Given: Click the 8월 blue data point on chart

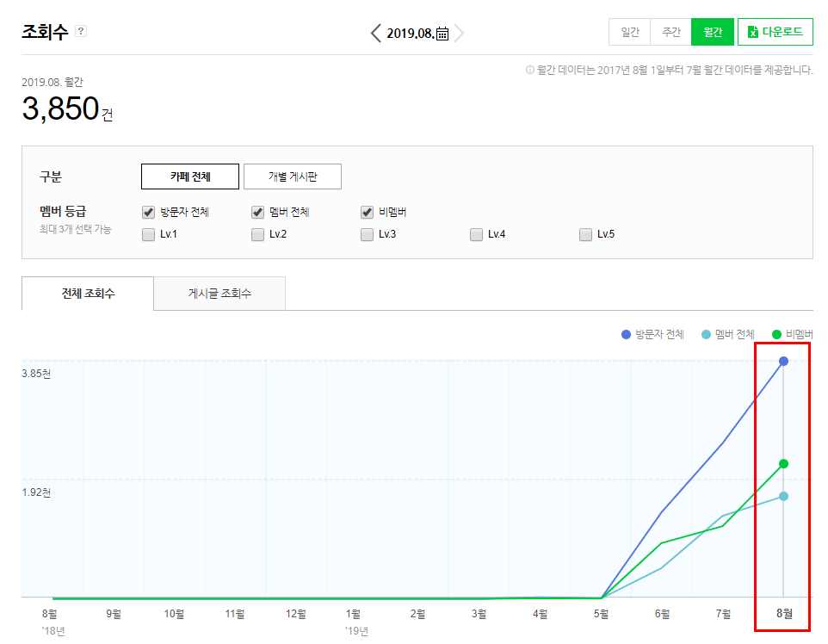Looking at the screenshot, I should (783, 361).
